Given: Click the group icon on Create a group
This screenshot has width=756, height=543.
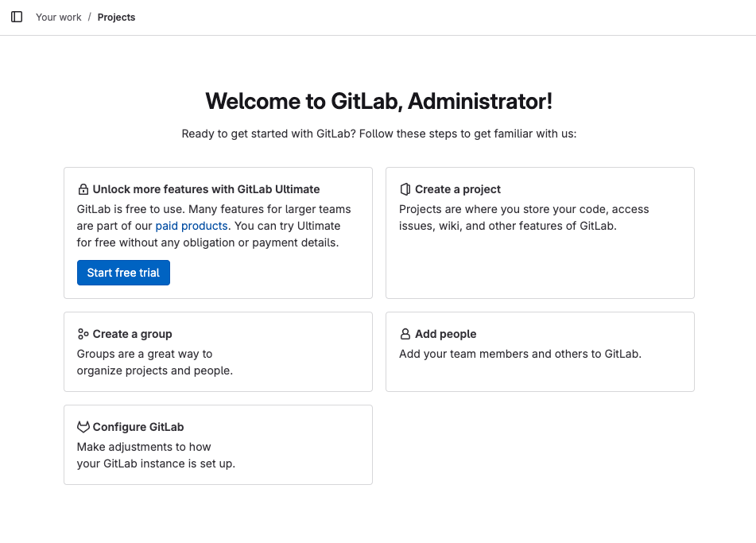Looking at the screenshot, I should (83, 334).
